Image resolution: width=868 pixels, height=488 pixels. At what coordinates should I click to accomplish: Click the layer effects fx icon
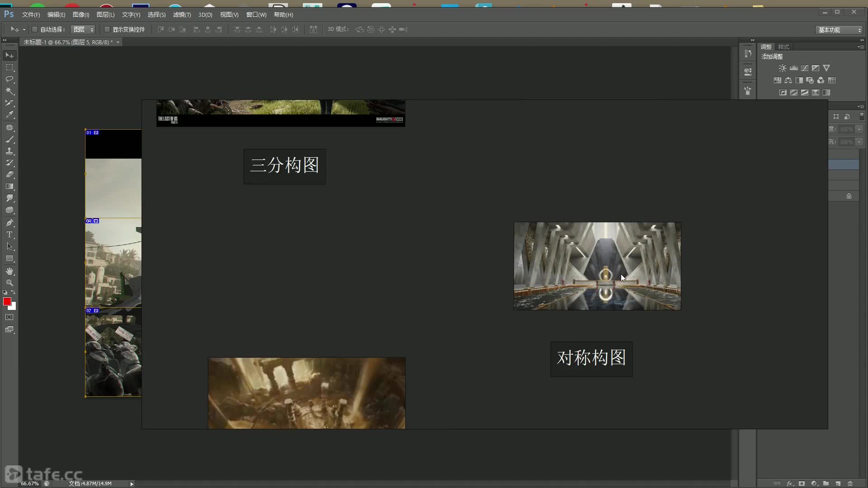click(790, 483)
